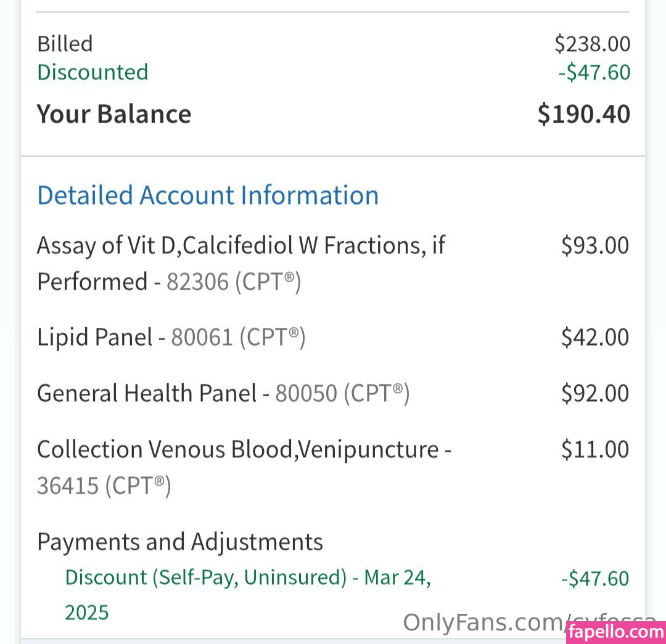666x644 pixels.
Task: Click the pink fapello.com badge
Action: point(615,632)
